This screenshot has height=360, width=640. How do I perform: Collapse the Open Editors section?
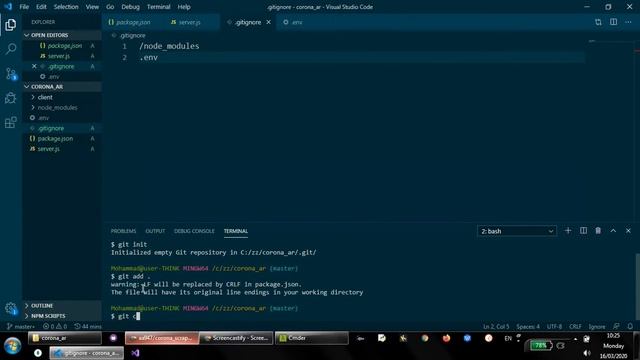click(62, 35)
